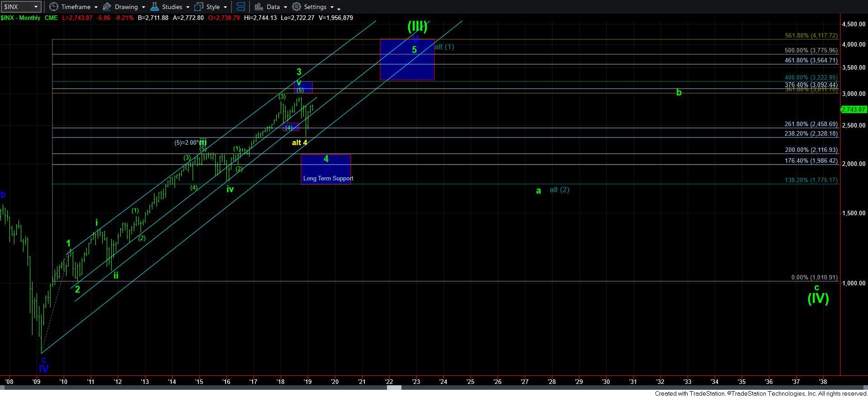Click the open value O=2,730.79
This screenshot has width=868, height=397.
[224, 18]
